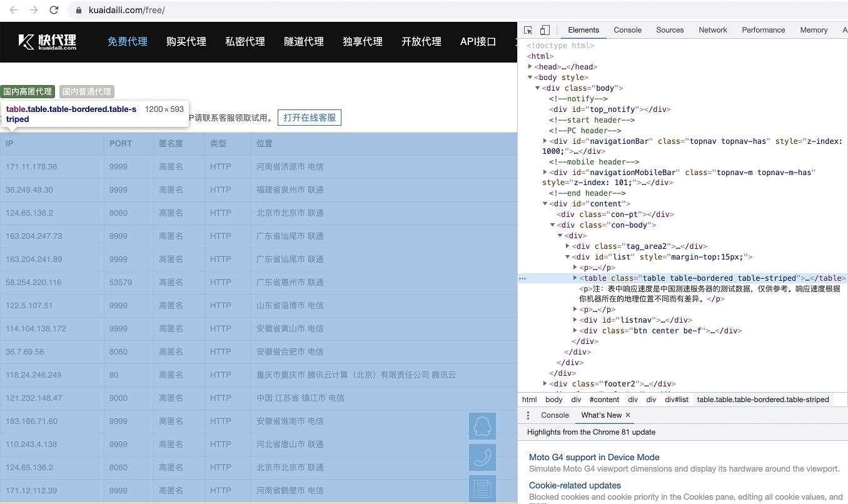
Task: Toggle the device emulation toolbar icon
Action: 543,29
